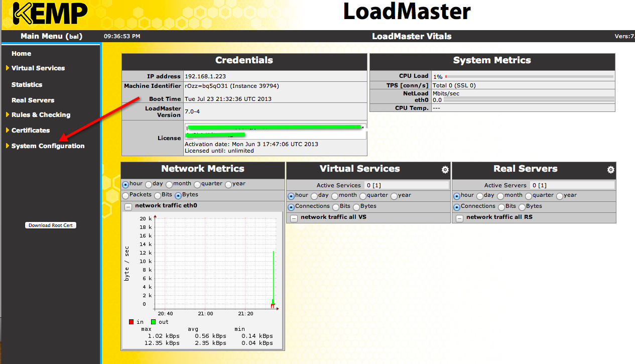Expand the System Configuration menu arrow
This screenshot has height=364, width=635.
point(7,146)
